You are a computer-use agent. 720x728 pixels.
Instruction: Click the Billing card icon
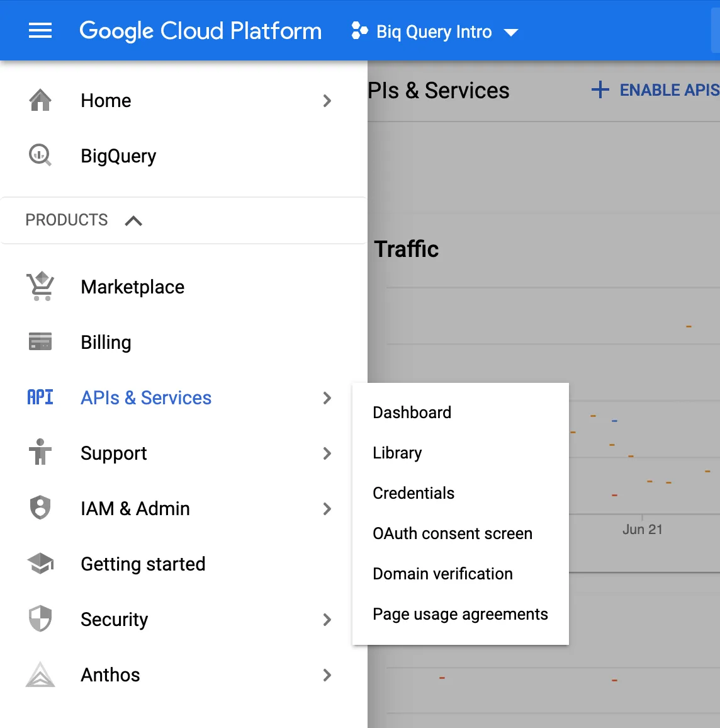click(x=40, y=341)
